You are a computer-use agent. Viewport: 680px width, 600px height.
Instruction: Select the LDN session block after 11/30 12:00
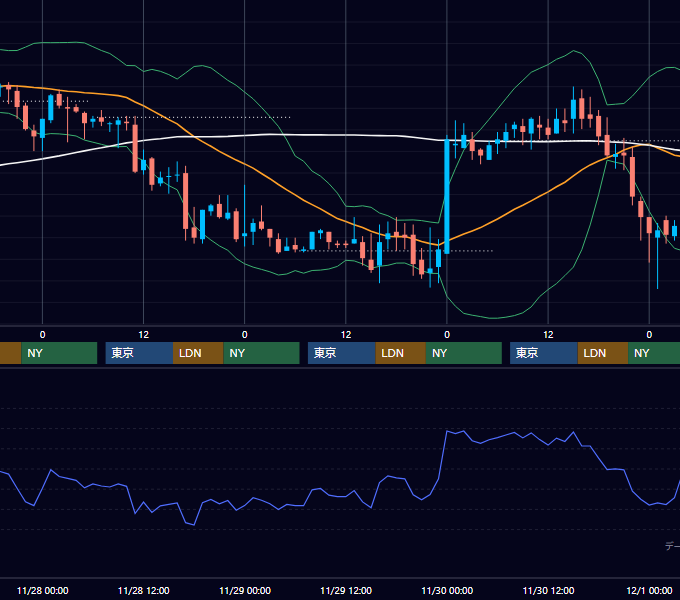pos(603,353)
